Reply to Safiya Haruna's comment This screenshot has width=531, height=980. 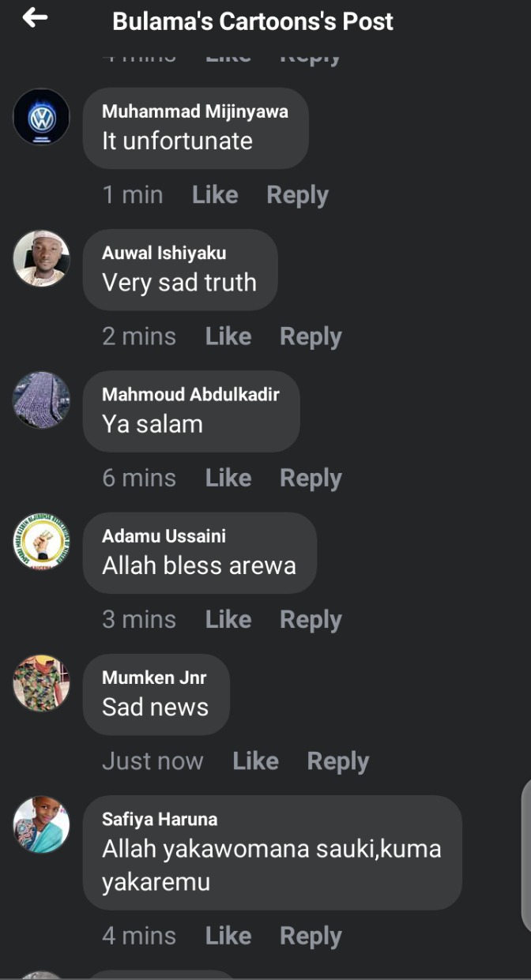coord(311,937)
